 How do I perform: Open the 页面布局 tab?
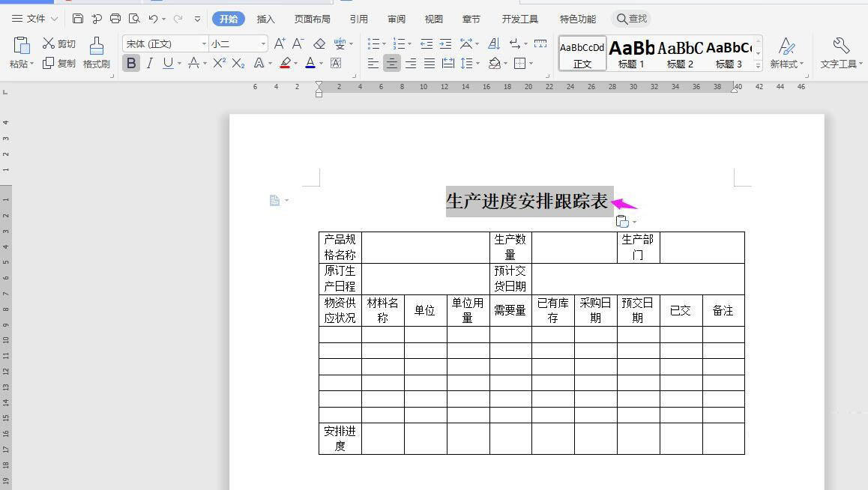click(312, 19)
